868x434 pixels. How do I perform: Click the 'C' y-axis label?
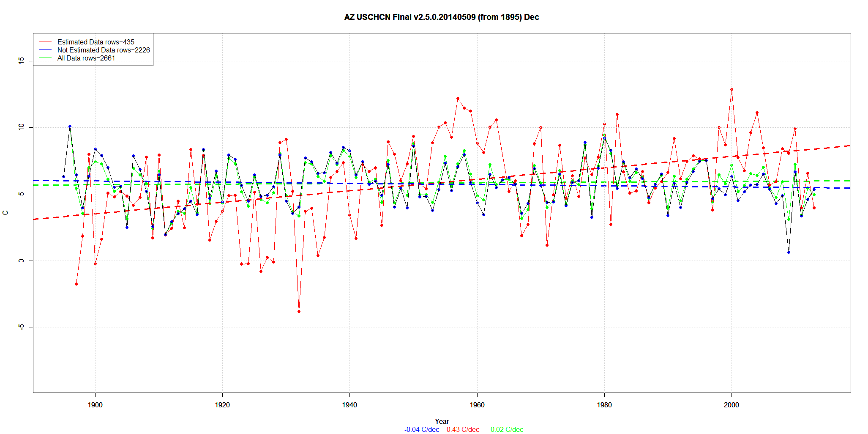pyautogui.click(x=5, y=213)
